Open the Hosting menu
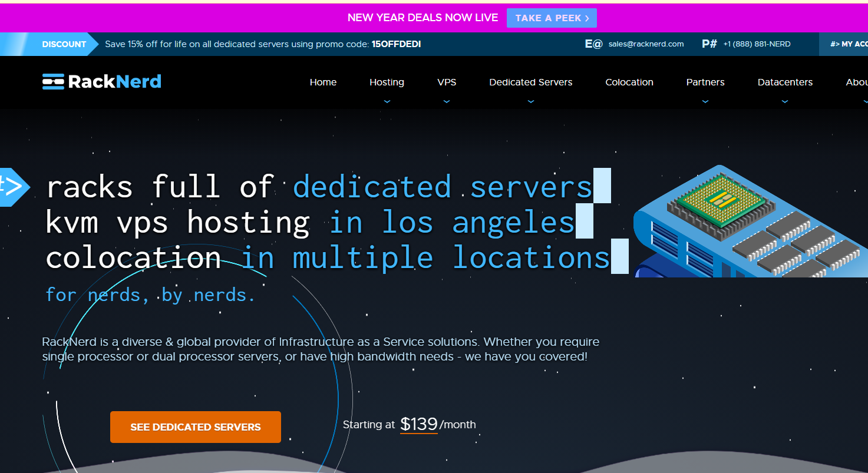The image size is (868, 473). pyautogui.click(x=387, y=82)
